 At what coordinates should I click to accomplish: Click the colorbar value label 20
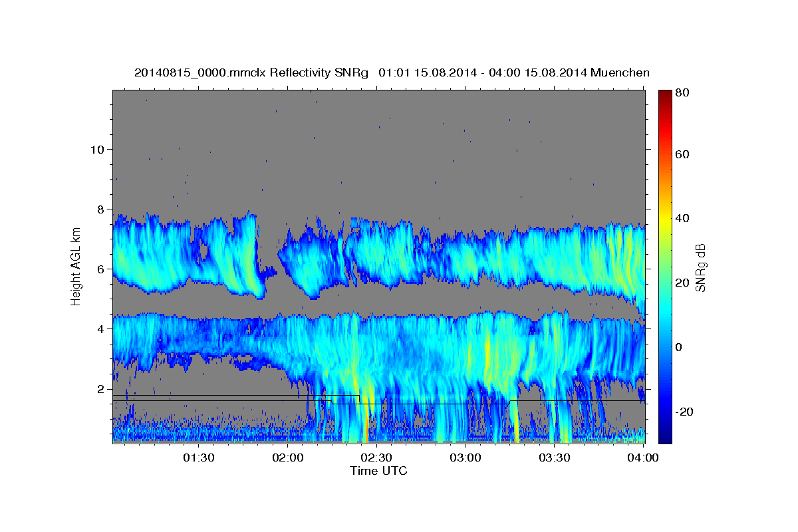[684, 283]
